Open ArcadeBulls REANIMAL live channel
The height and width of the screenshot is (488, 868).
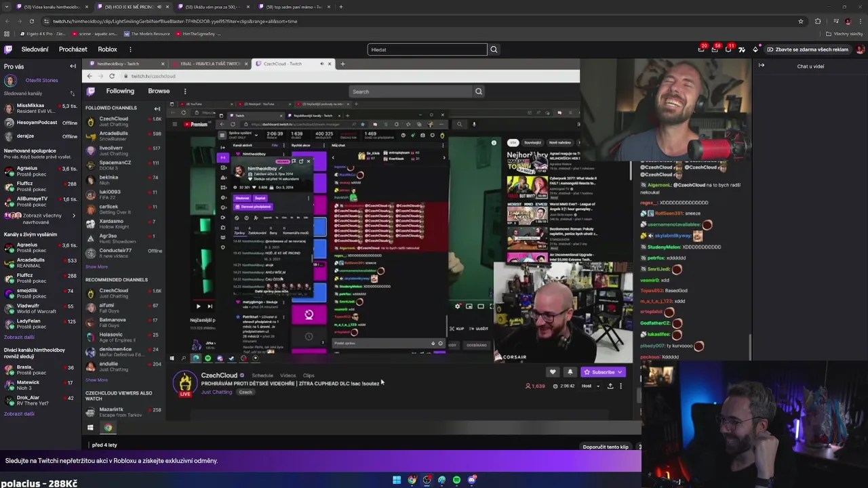click(41, 263)
